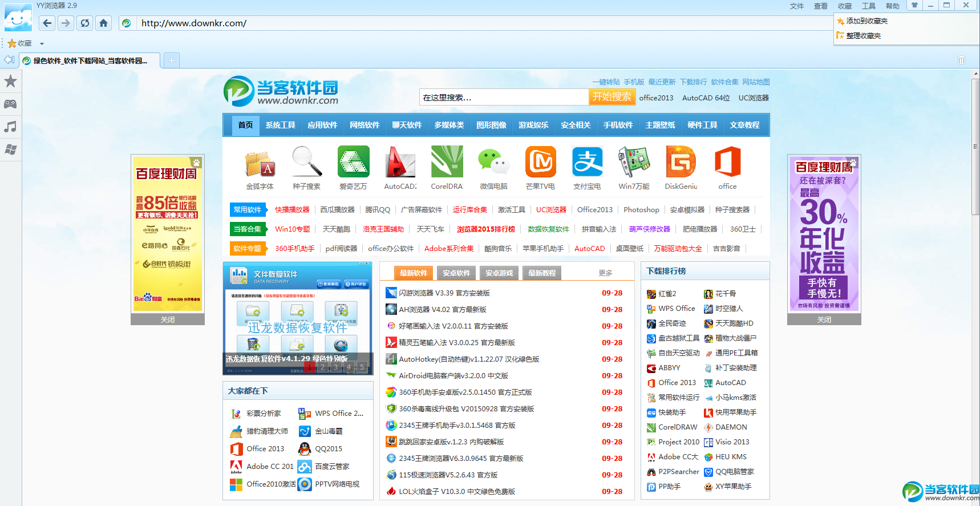Open the 爱奇艺万 app icon
This screenshot has width=980, height=506.
[x=353, y=162]
